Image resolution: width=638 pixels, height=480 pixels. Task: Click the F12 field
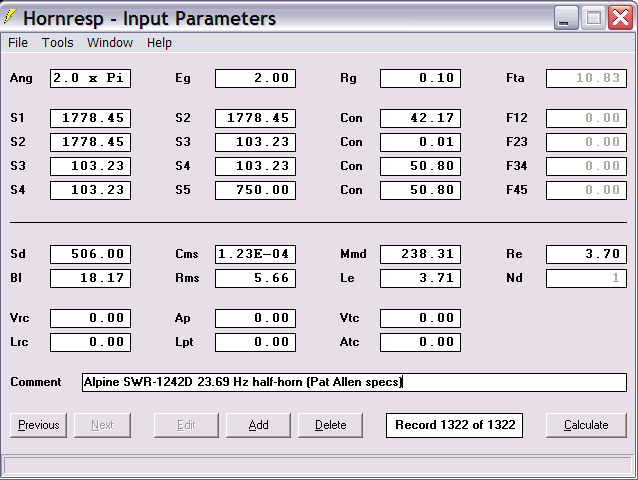pyautogui.click(x=586, y=118)
